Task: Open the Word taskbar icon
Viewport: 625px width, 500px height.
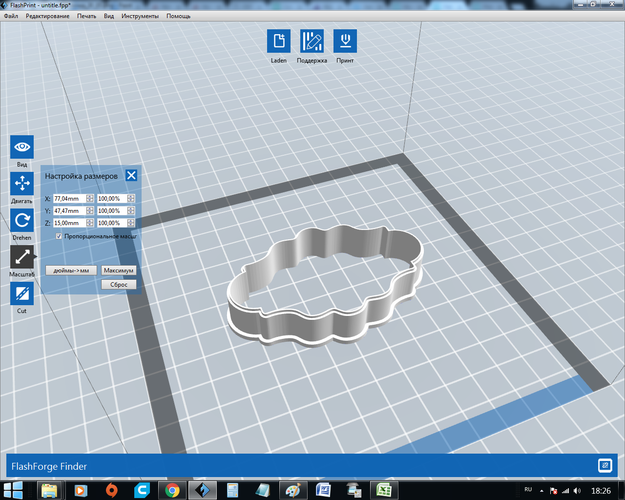Action: tap(323, 490)
